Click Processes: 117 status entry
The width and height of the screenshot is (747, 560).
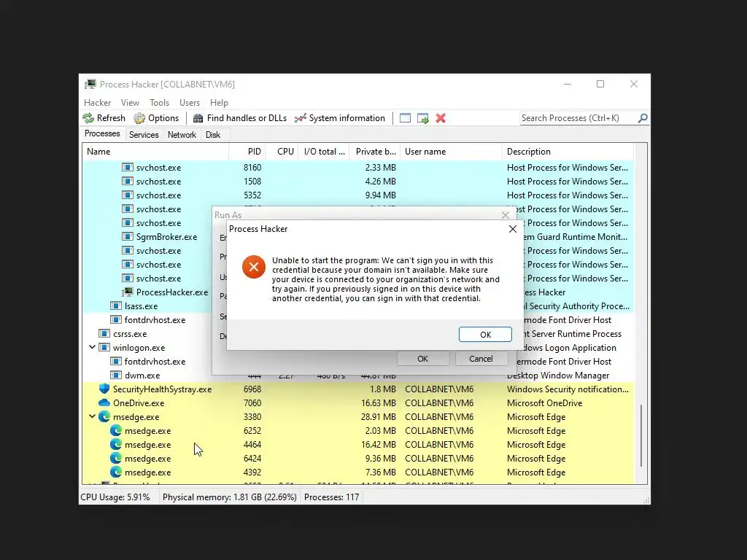pos(332,497)
